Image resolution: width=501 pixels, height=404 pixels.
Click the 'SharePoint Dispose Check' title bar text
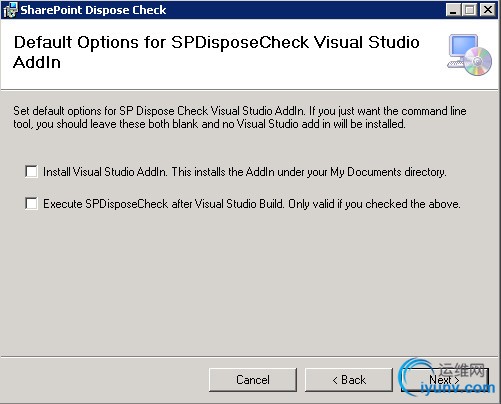pos(93,10)
